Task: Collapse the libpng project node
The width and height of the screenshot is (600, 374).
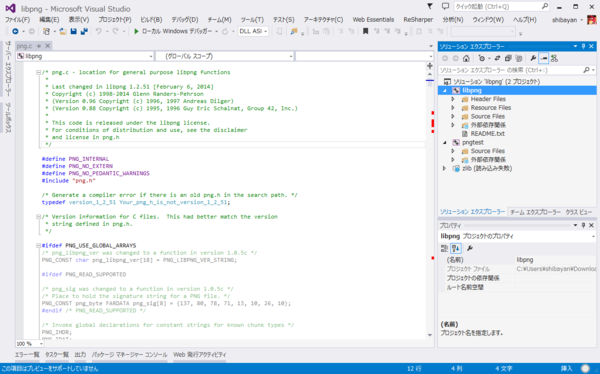Action: 445,91
